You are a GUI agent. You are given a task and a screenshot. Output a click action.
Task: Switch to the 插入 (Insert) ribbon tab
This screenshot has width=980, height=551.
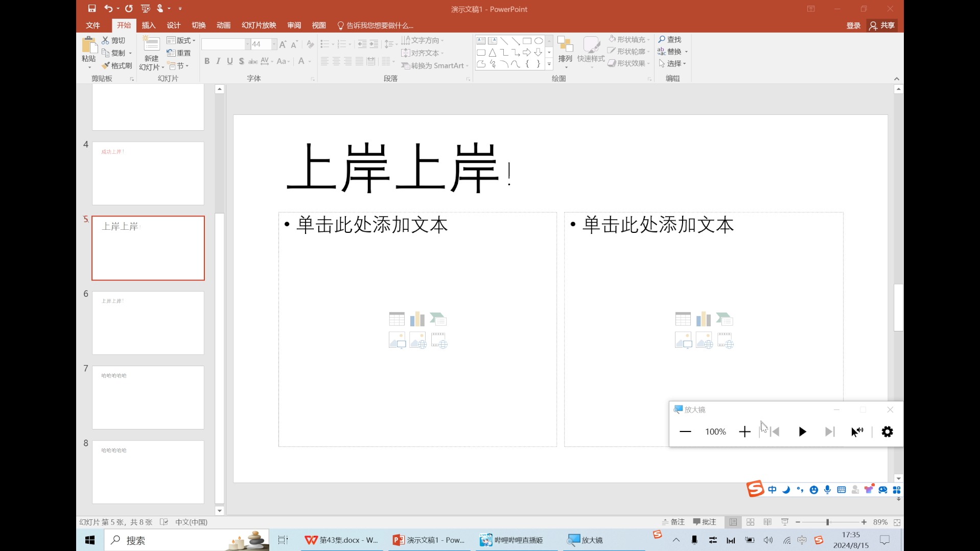148,25
